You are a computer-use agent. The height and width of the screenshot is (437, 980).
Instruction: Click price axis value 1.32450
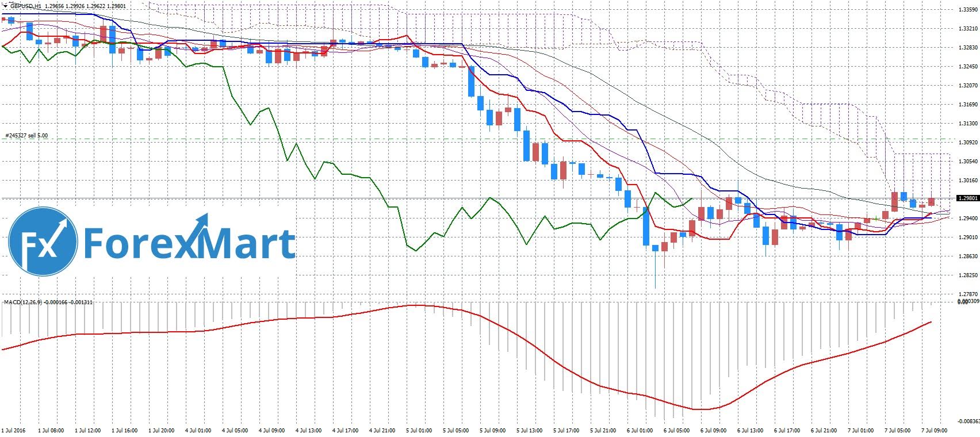967,67
